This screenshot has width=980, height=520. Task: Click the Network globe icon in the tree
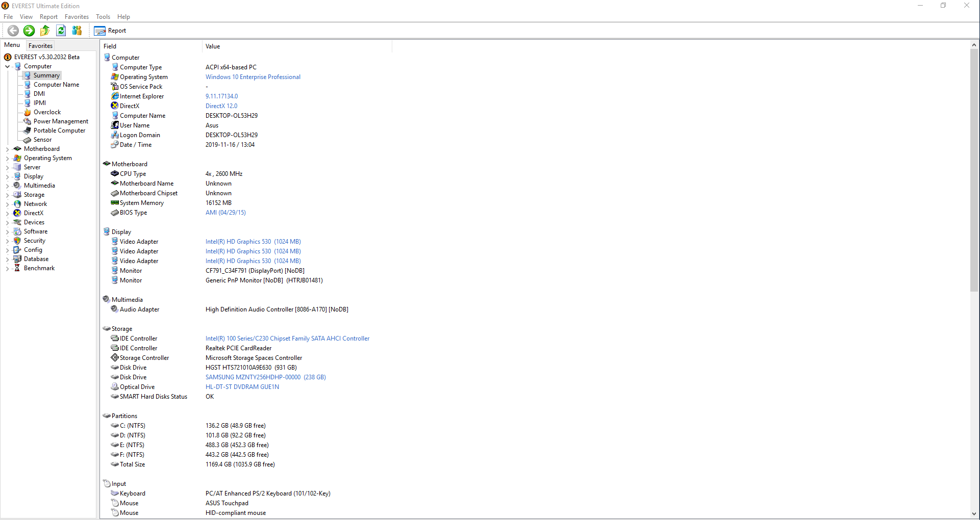(17, 204)
